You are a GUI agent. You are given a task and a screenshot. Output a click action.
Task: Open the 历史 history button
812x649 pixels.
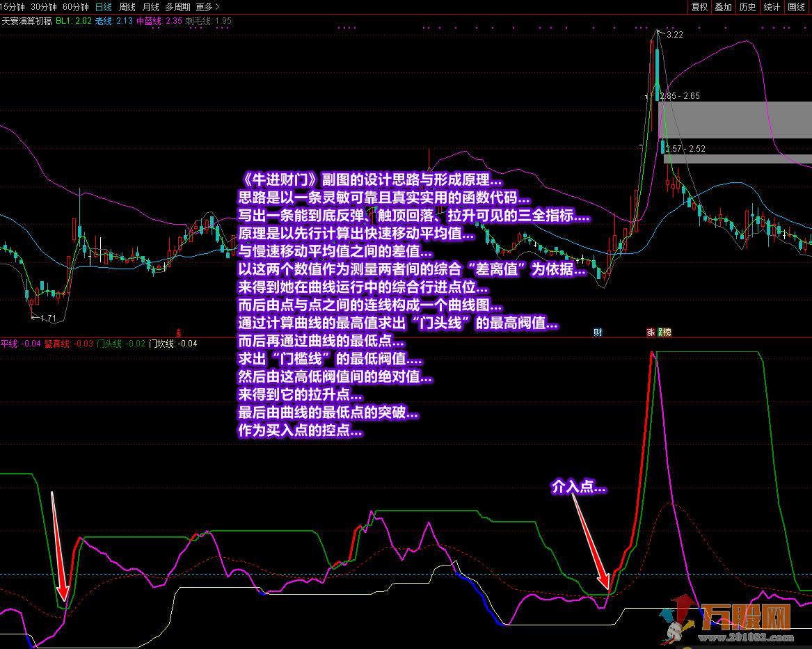pyautogui.click(x=747, y=7)
